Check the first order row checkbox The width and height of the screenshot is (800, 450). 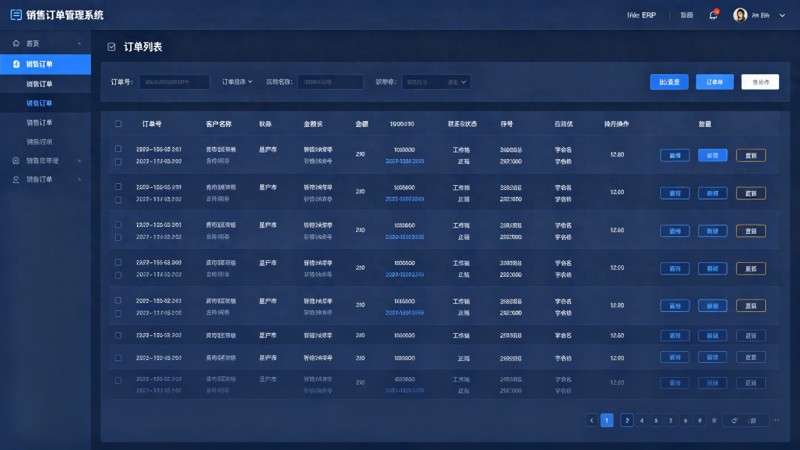coord(118,148)
